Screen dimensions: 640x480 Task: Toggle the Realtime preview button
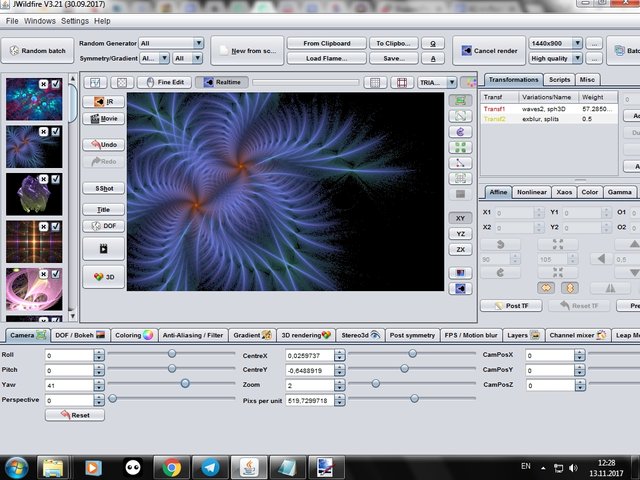(x=222, y=83)
